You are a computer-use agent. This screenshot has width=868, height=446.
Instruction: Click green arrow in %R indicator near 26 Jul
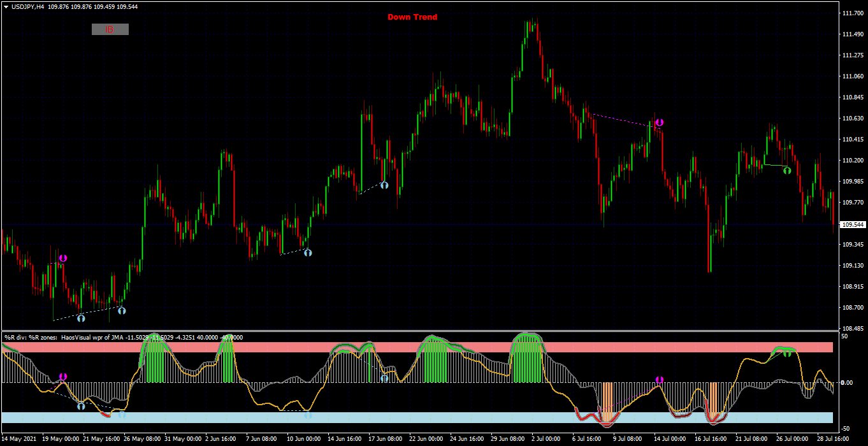click(787, 352)
